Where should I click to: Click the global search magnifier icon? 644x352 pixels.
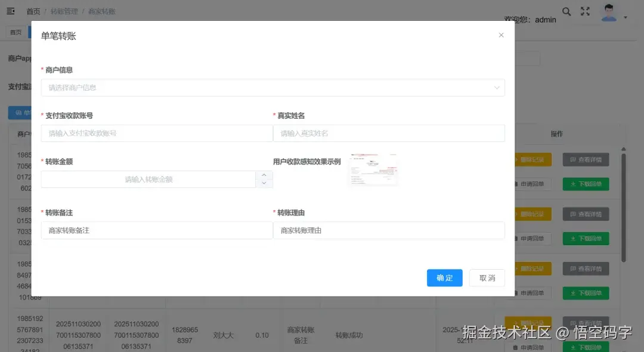click(566, 11)
